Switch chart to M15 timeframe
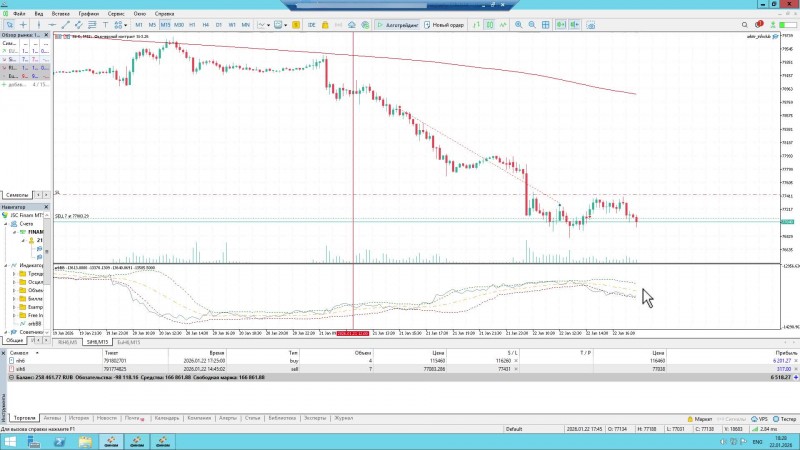The height and width of the screenshot is (450, 800). coord(165,24)
